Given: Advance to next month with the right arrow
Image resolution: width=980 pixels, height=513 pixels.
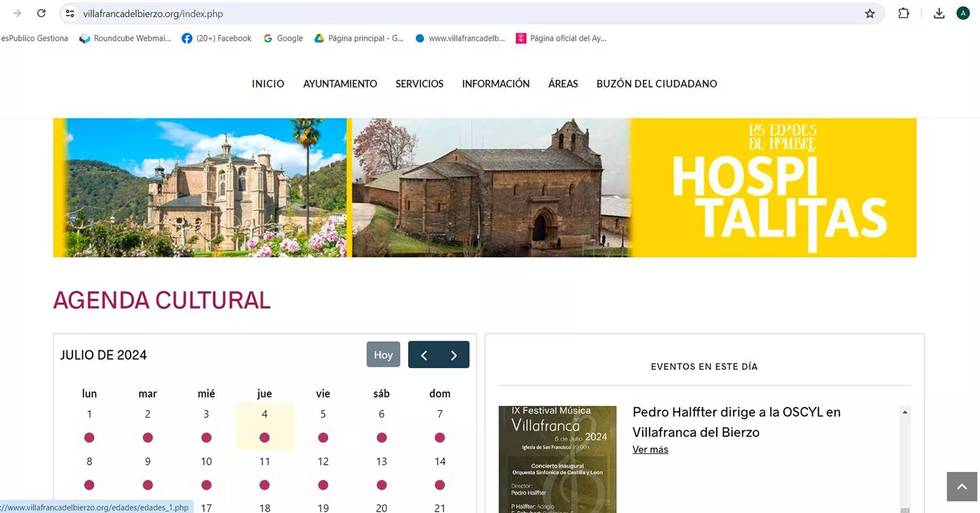Looking at the screenshot, I should [454, 354].
